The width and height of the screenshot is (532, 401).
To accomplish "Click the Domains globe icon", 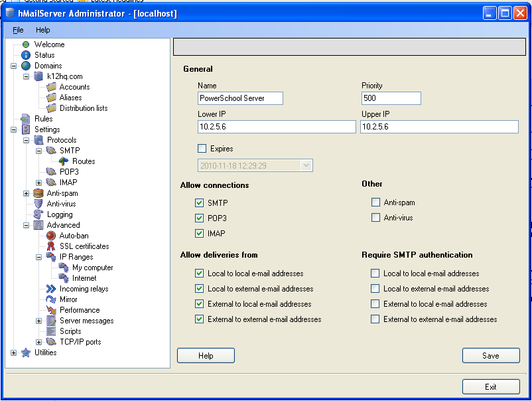I will [x=26, y=66].
